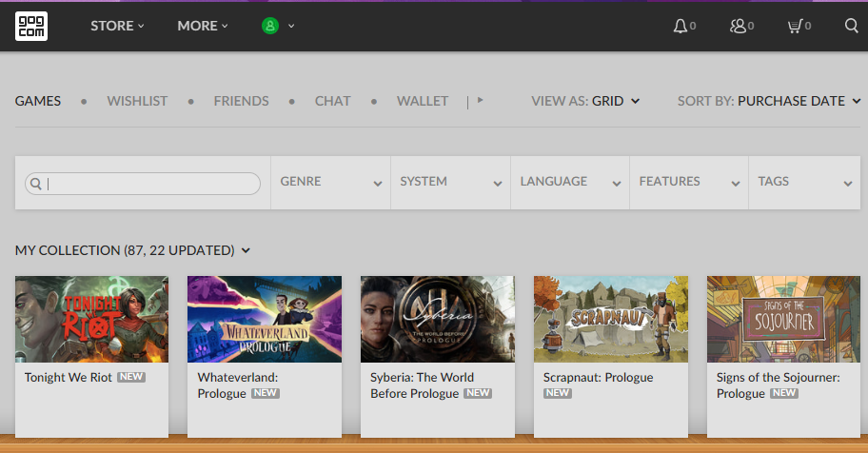
Task: Open the Signs of the Sojourner cover
Action: [x=784, y=320]
